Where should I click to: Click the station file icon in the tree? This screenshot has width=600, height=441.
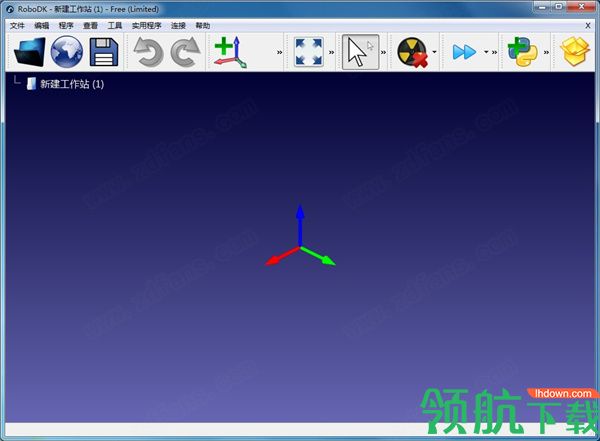click(31, 84)
